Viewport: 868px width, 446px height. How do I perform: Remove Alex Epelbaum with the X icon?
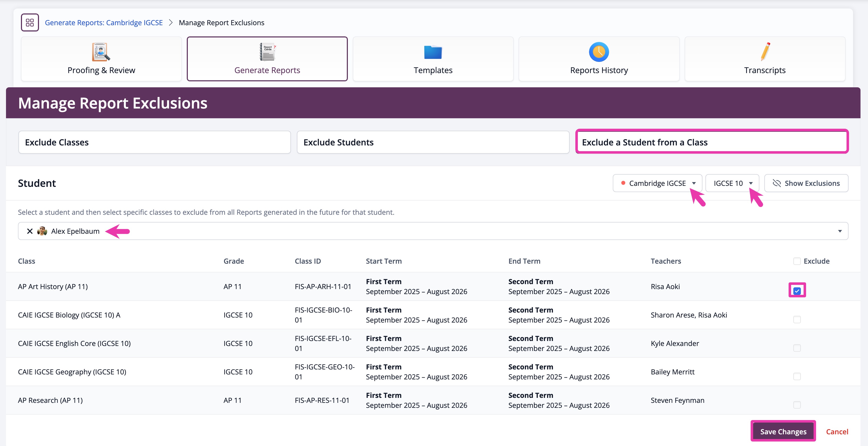pyautogui.click(x=30, y=231)
